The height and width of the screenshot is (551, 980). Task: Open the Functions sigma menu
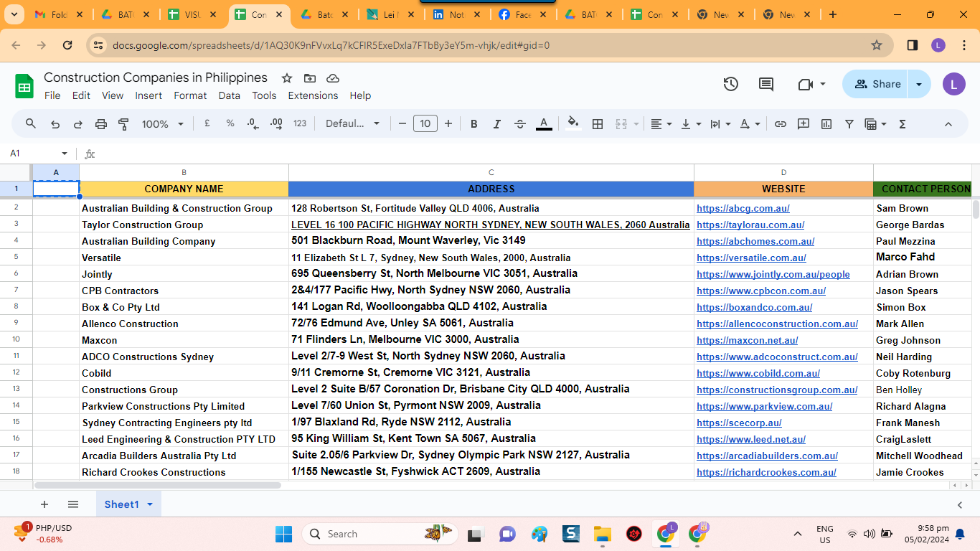903,124
